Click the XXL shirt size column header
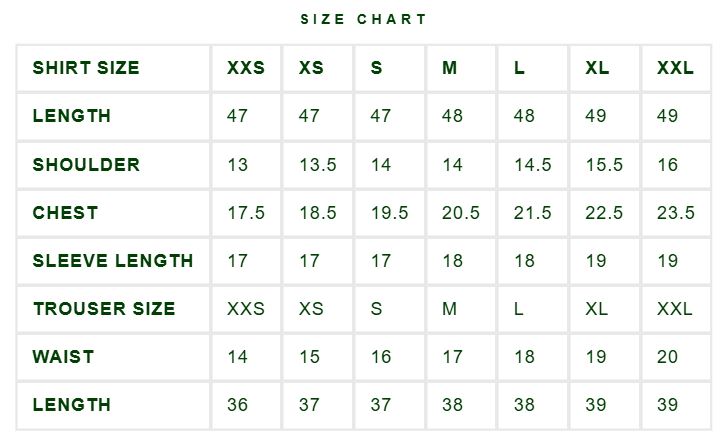Image resolution: width=727 pixels, height=437 pixels. click(x=675, y=68)
